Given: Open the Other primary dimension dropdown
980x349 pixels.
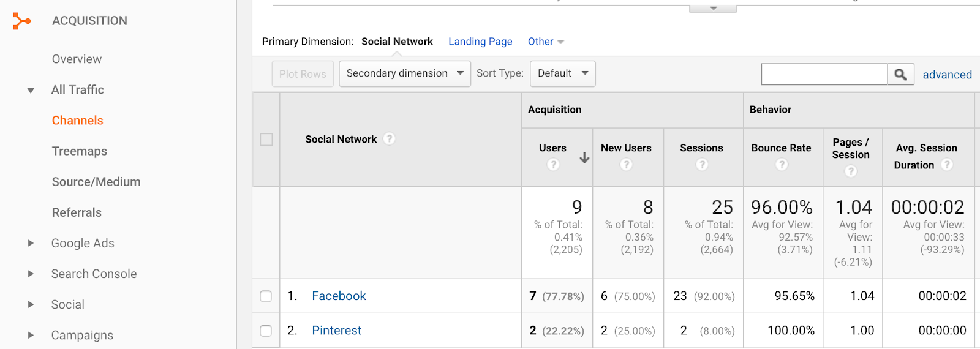Looking at the screenshot, I should coord(545,42).
